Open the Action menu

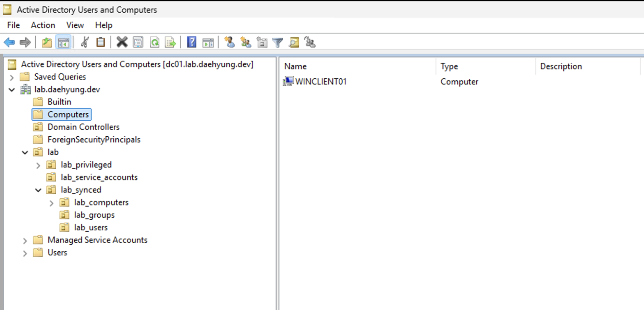point(43,25)
